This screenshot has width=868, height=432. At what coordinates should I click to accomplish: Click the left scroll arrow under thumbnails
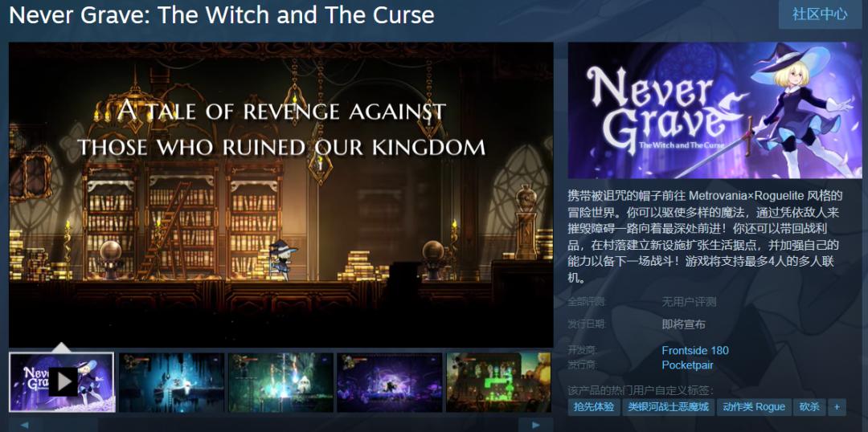click(24, 425)
